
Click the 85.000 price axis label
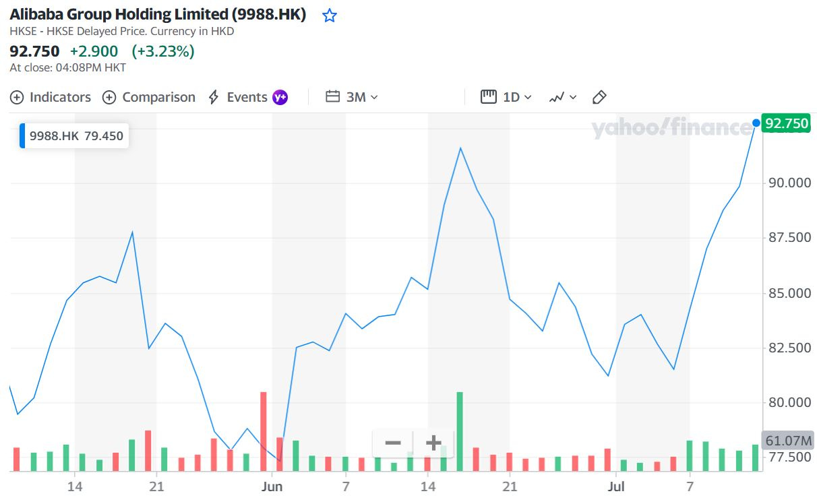(790, 293)
